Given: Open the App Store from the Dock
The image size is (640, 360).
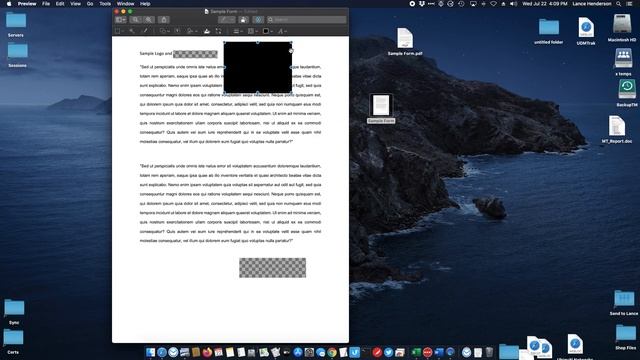Looking at the screenshot, I should coord(298,352).
